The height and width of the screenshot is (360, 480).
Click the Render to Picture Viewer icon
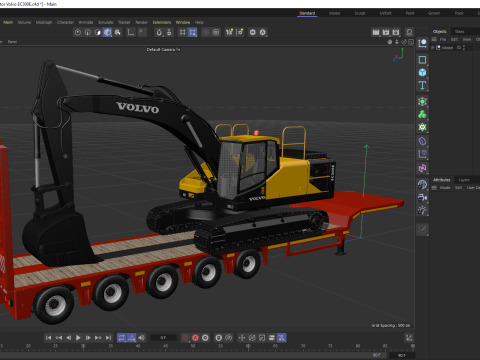click(x=386, y=32)
